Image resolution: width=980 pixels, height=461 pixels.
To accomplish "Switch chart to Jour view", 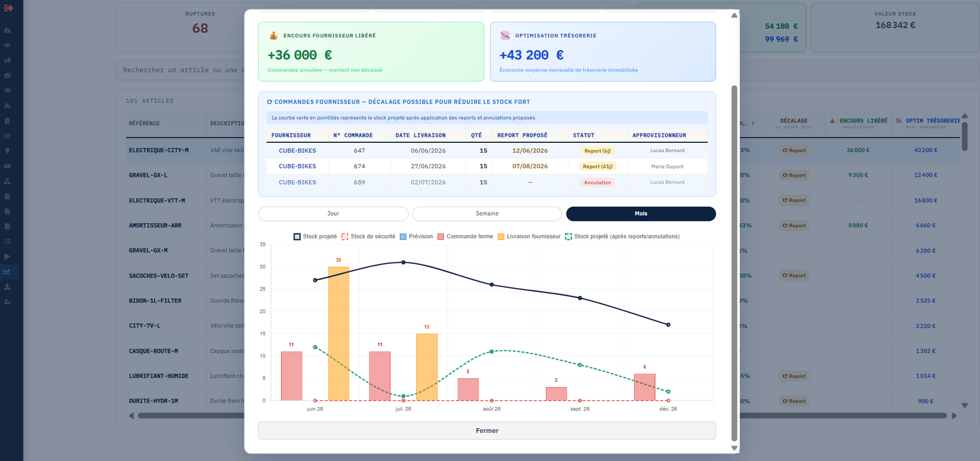I will point(333,213).
